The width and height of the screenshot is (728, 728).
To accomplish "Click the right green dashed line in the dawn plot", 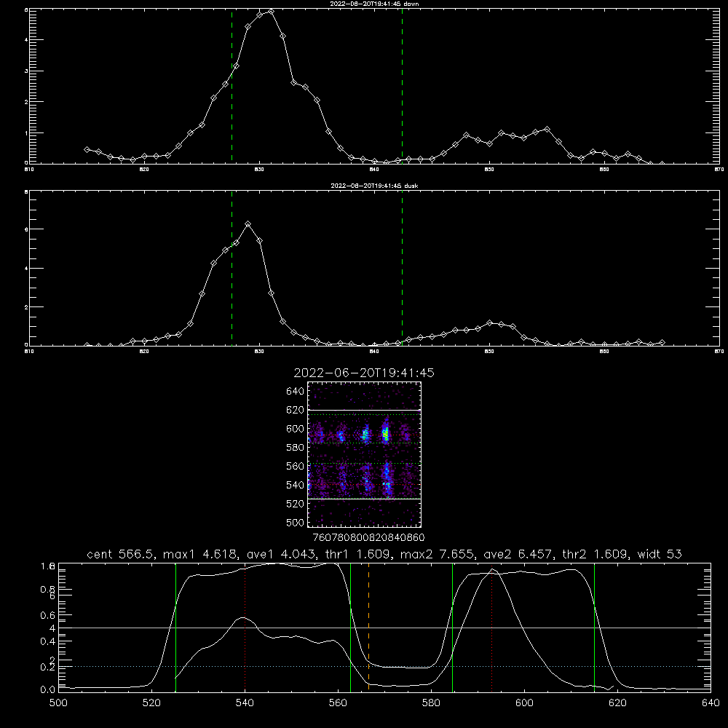I will [402, 86].
